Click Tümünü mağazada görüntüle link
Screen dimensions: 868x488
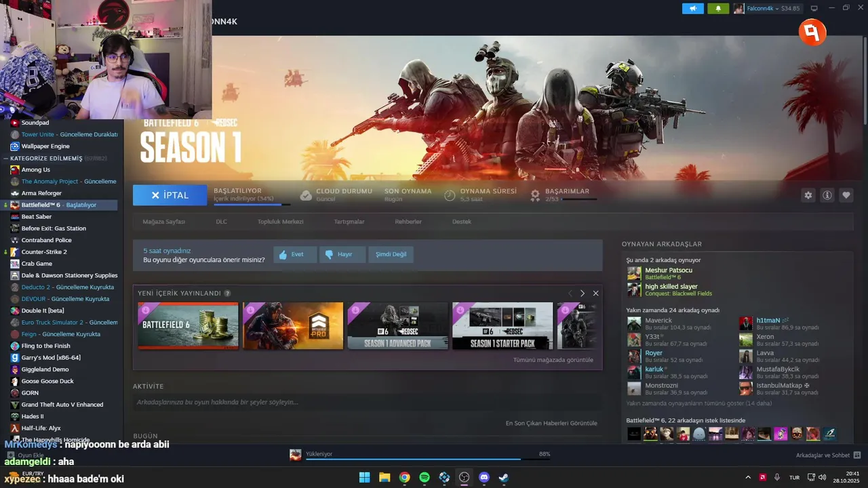pyautogui.click(x=553, y=360)
